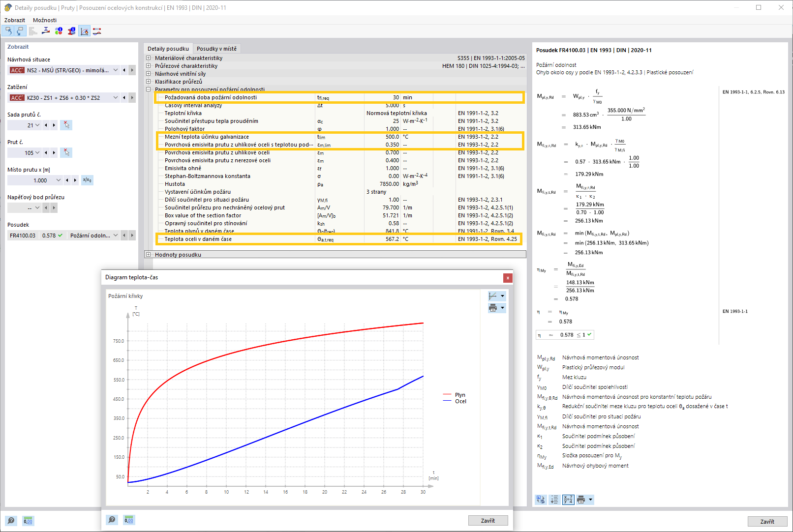Step to previous member location x
The width and height of the screenshot is (793, 532).
67,180
